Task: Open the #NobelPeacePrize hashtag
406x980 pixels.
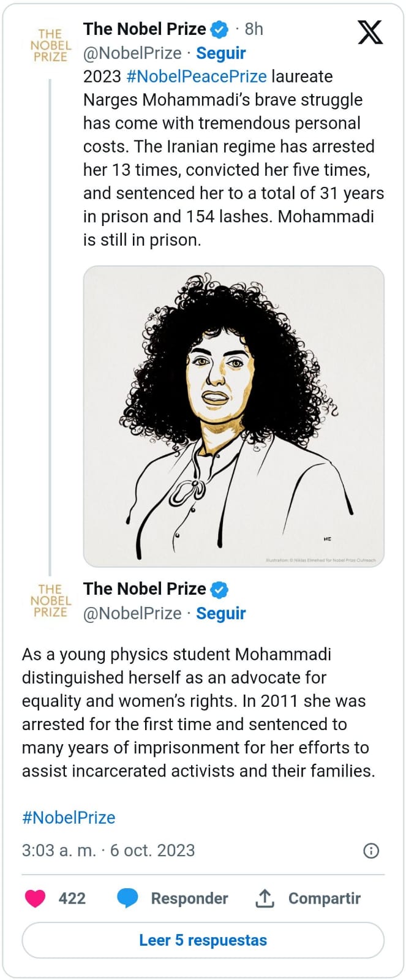Action: coord(197,77)
